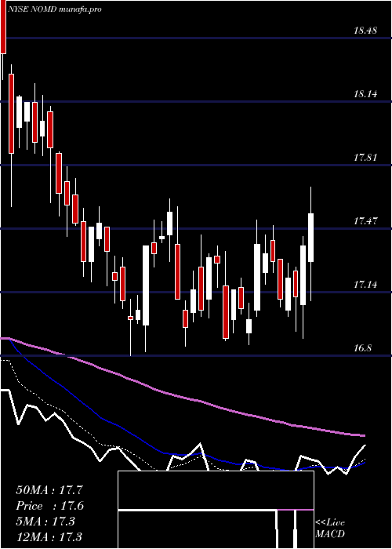Click the '<<Live MACD' label

pos(330,529)
